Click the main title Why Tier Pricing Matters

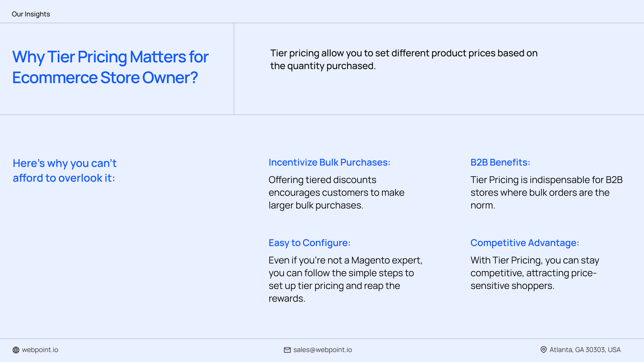tap(110, 57)
